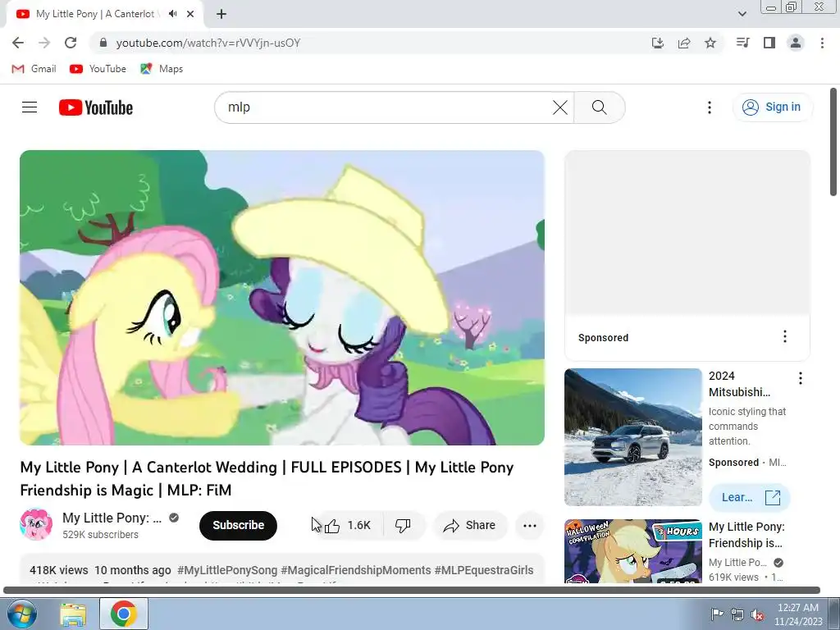Open the YouTube hamburger guide menu
This screenshot has height=630, width=840.
(x=30, y=107)
